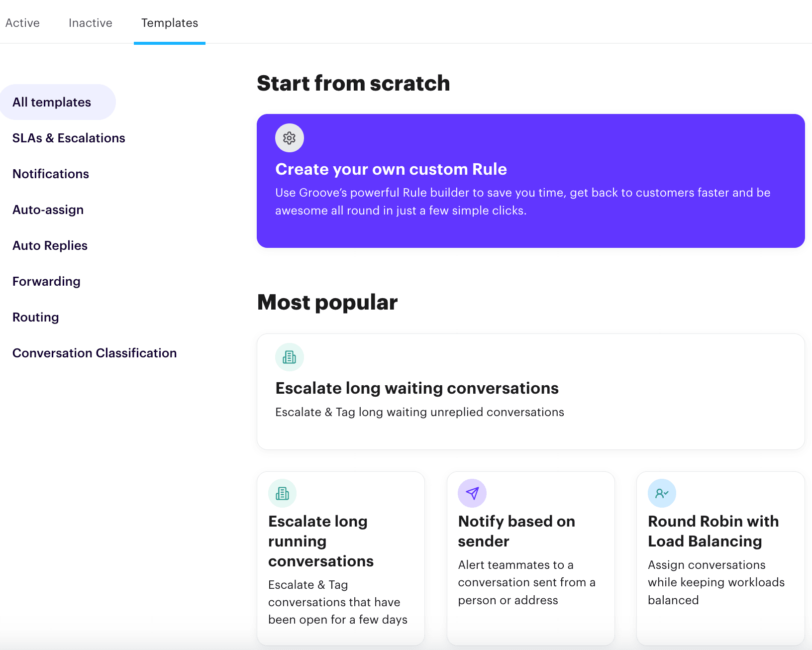Click the gear icon on the custom Rule card
This screenshot has width=812, height=650.
[289, 138]
